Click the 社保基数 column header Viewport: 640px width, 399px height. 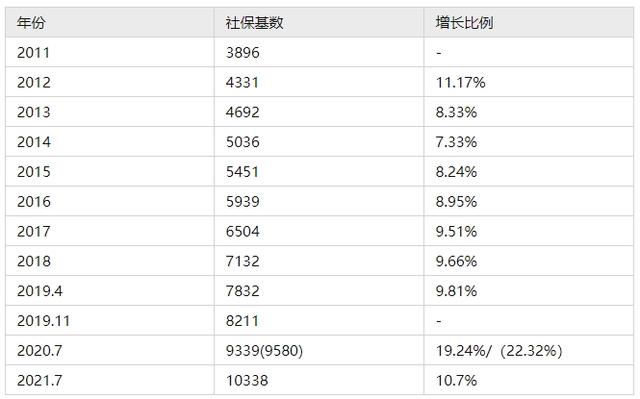click(x=319, y=22)
